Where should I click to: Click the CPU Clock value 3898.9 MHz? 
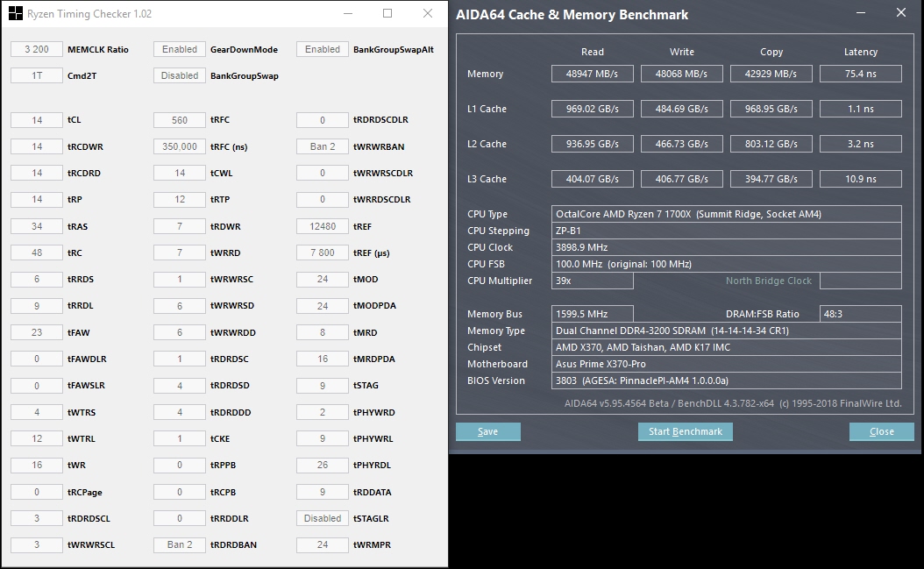(x=727, y=247)
